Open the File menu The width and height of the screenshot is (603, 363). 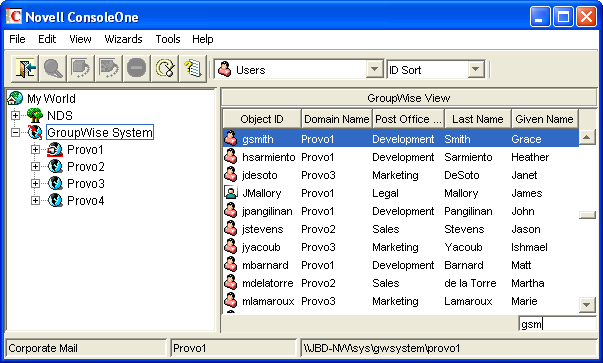(x=17, y=39)
